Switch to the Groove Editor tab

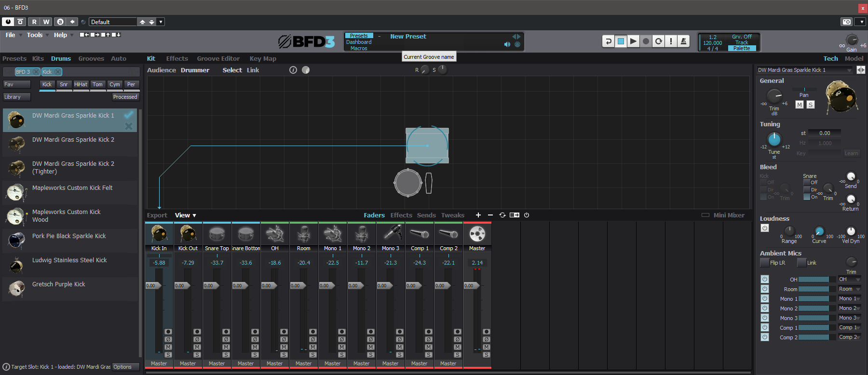tap(218, 59)
